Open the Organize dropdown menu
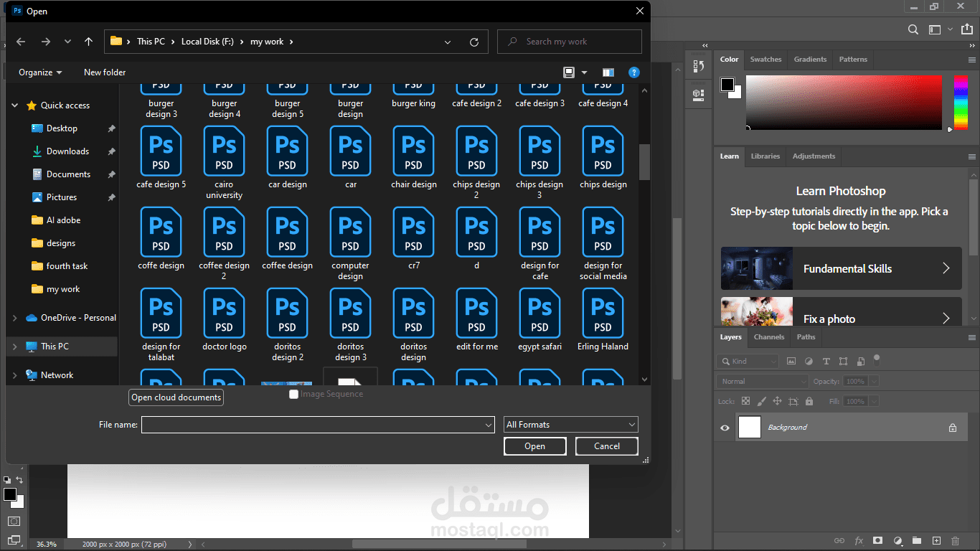This screenshot has height=551, width=980. [40, 72]
